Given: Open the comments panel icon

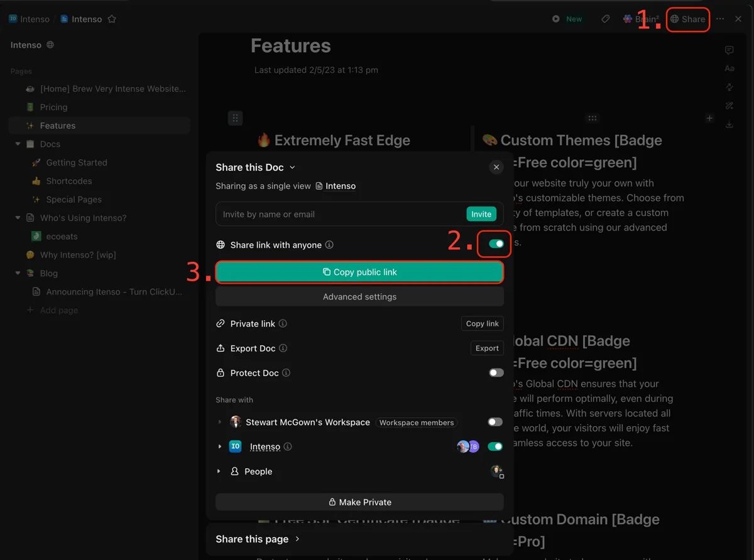Looking at the screenshot, I should coord(729,50).
